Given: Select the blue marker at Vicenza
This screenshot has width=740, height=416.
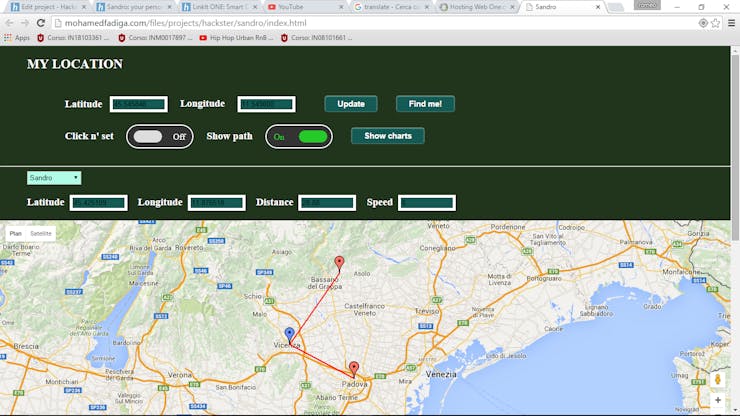Looking at the screenshot, I should [x=289, y=334].
